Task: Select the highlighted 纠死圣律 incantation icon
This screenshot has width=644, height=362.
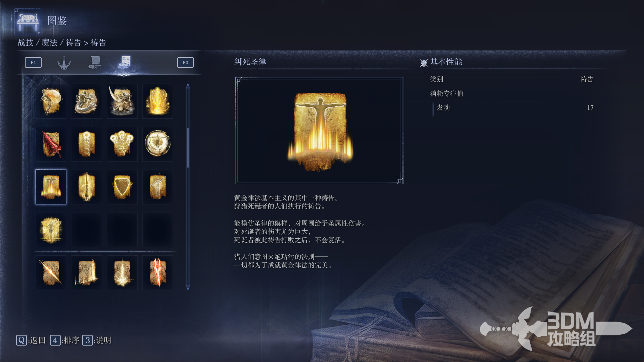Action: [51, 187]
